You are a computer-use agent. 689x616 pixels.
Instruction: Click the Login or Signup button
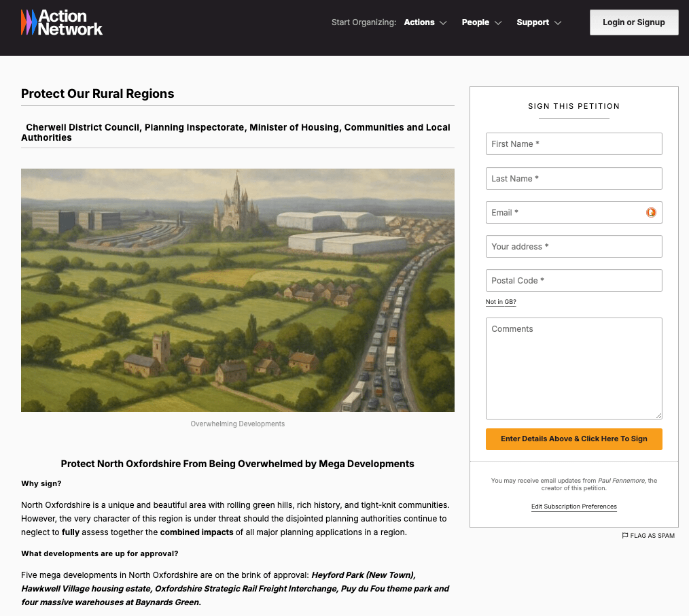click(x=633, y=22)
